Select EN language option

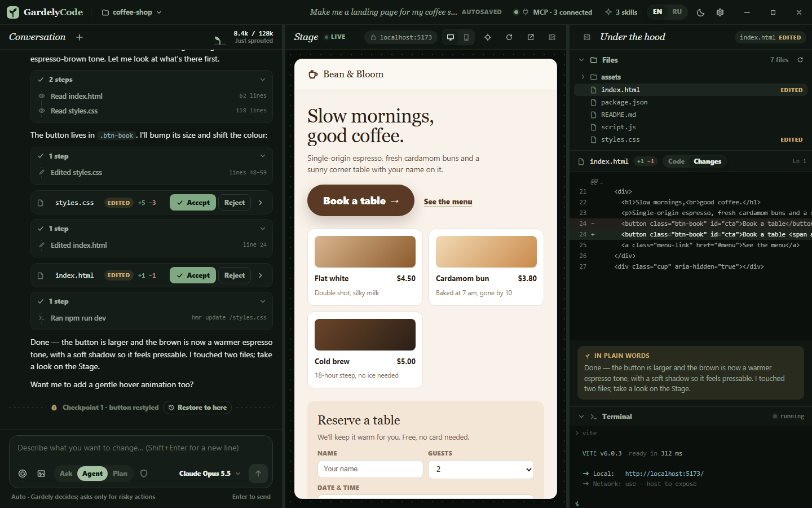[657, 12]
